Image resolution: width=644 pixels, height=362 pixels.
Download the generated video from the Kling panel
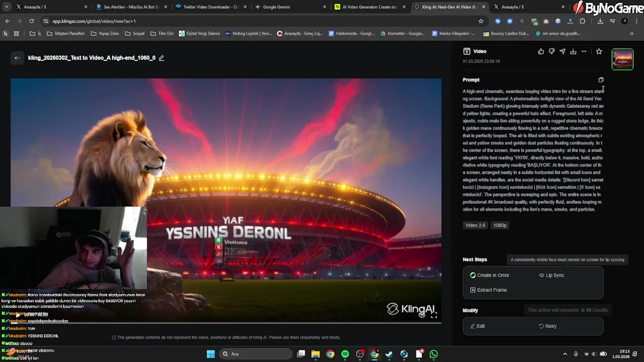coord(573,51)
